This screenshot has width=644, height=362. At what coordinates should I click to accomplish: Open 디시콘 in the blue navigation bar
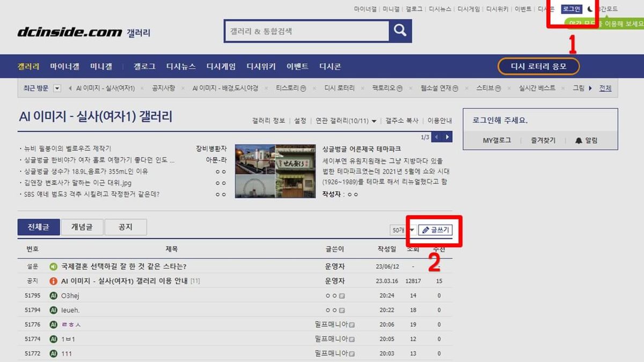tap(330, 67)
